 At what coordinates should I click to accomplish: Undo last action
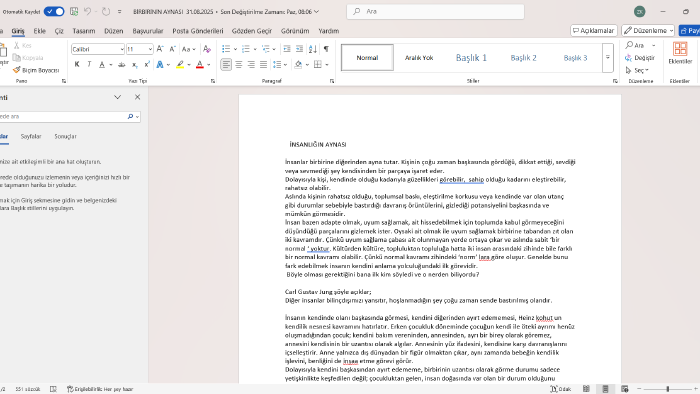(x=88, y=12)
